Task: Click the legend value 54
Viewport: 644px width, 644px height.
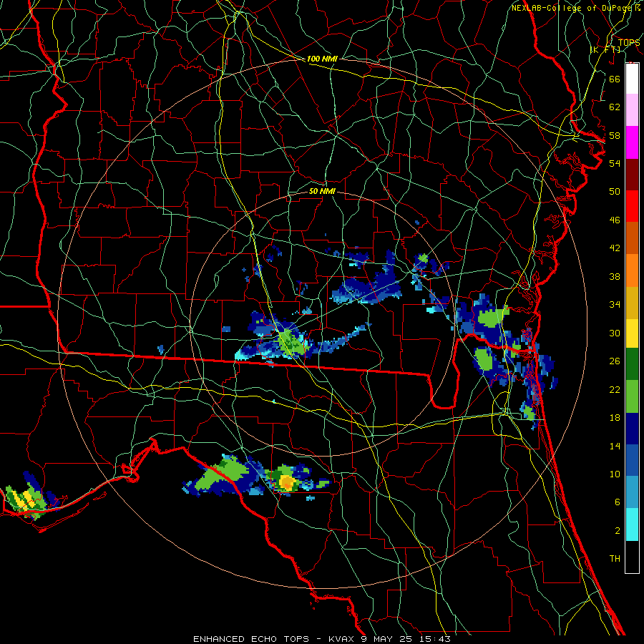Action: (615, 163)
